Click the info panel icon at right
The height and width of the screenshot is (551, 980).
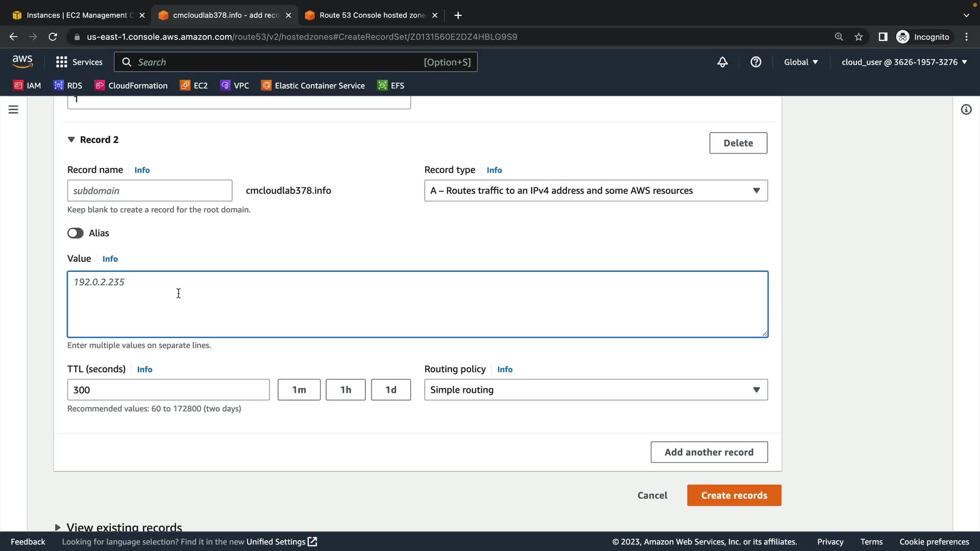pyautogui.click(x=966, y=110)
